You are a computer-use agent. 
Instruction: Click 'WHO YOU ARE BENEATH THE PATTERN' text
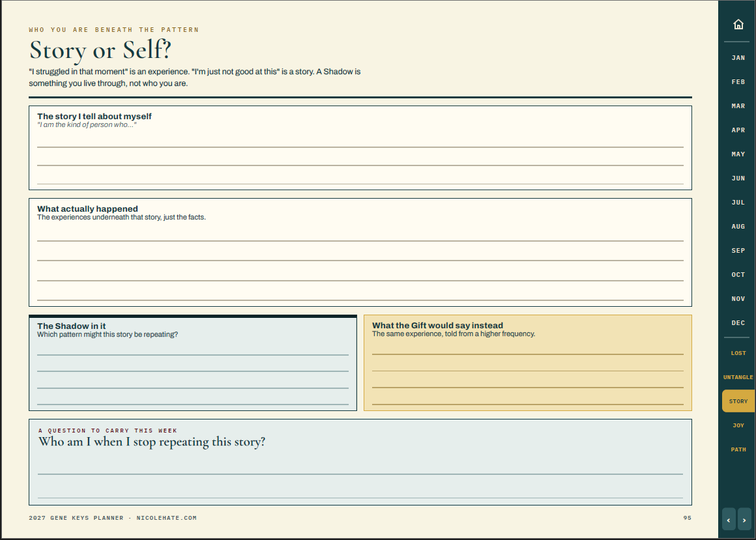pos(114,30)
